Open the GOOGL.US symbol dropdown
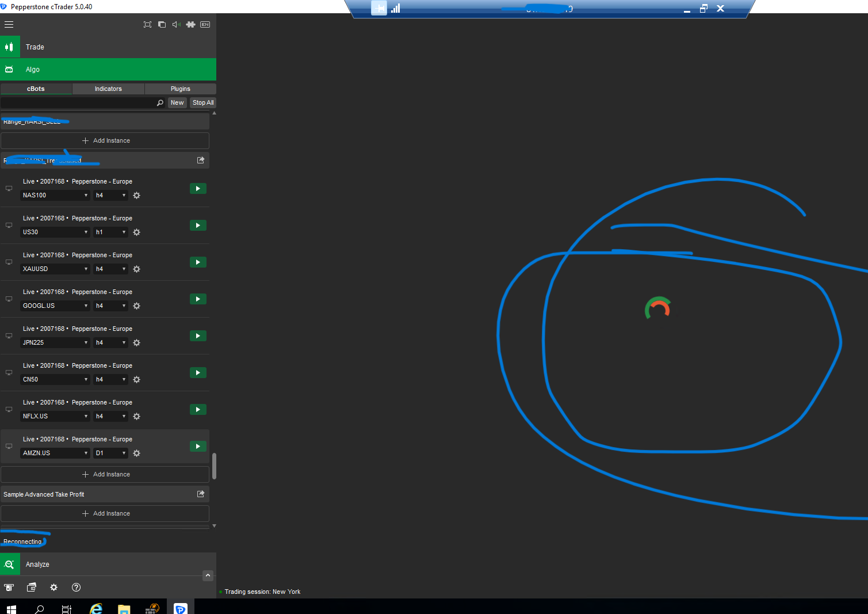This screenshot has height=614, width=868. 55,306
